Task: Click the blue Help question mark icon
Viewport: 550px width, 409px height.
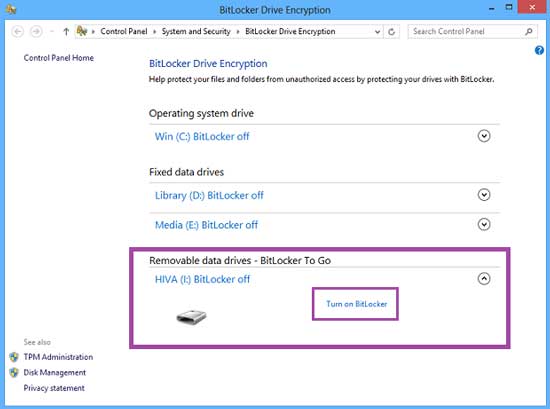Action: 539,51
